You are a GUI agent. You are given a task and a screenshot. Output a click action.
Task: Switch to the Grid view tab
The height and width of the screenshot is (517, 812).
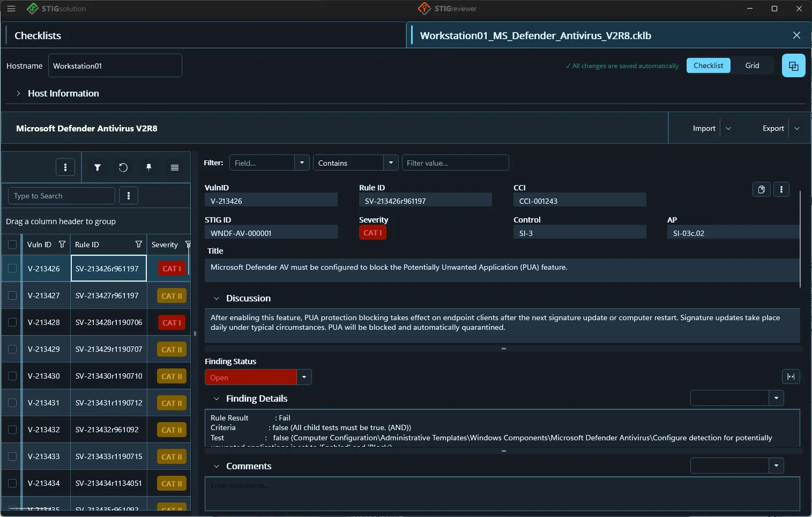click(x=752, y=65)
